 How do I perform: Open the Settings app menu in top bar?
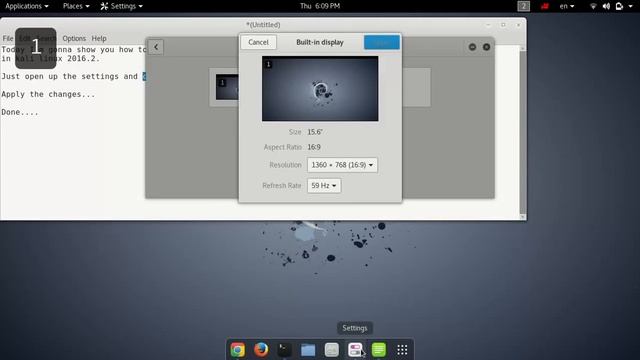tap(122, 6)
